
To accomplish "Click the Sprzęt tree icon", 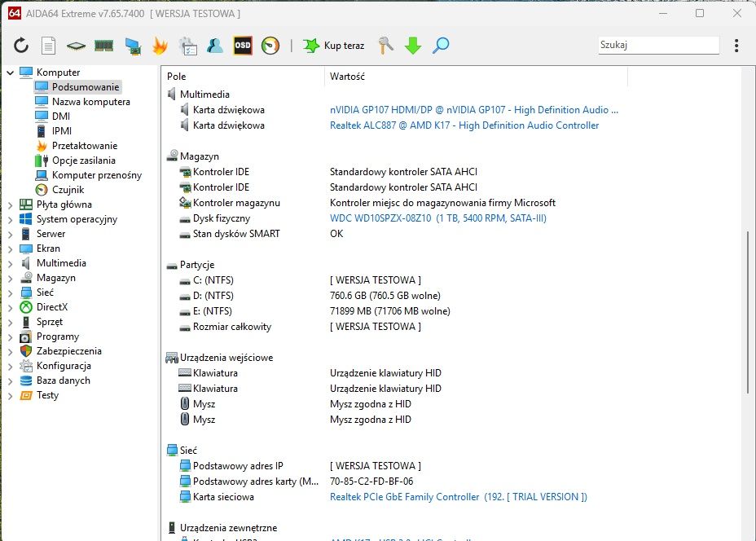I will click(26, 322).
